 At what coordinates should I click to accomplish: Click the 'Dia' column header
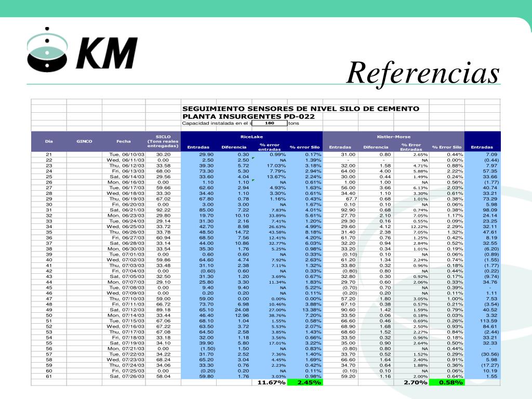point(49,141)
